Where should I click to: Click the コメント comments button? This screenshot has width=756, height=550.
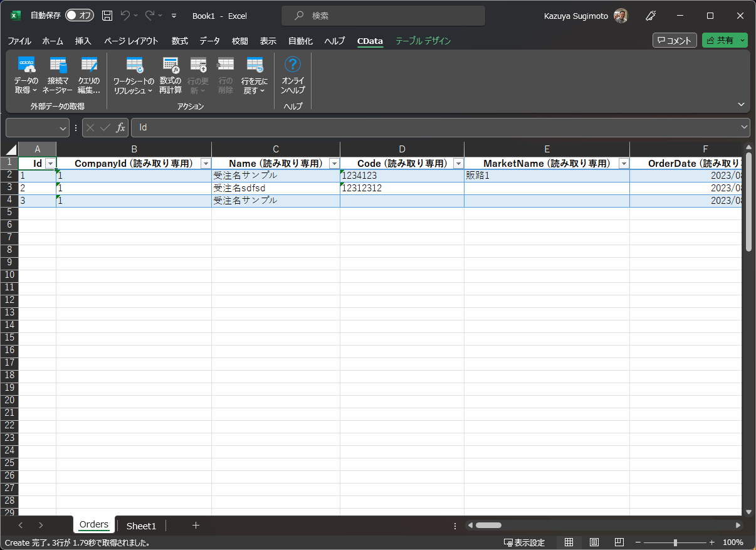click(x=675, y=40)
